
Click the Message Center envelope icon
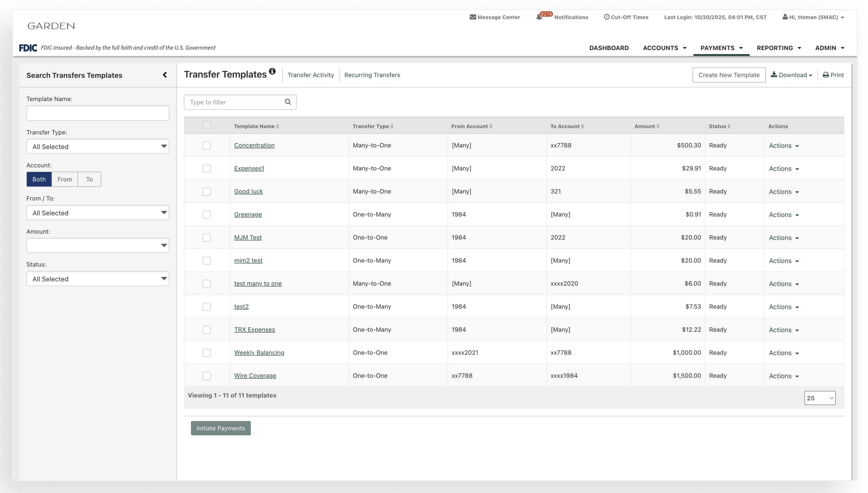[472, 17]
